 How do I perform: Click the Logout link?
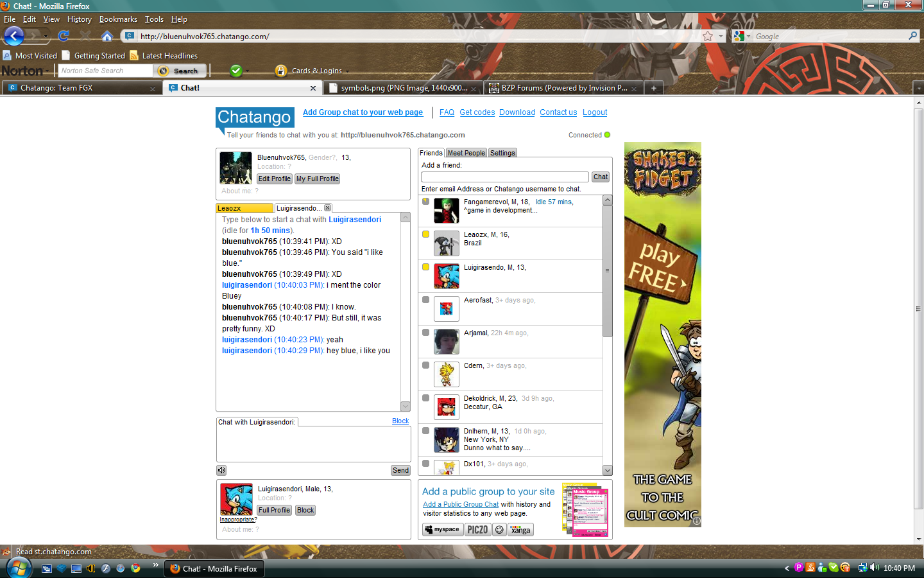pos(595,112)
